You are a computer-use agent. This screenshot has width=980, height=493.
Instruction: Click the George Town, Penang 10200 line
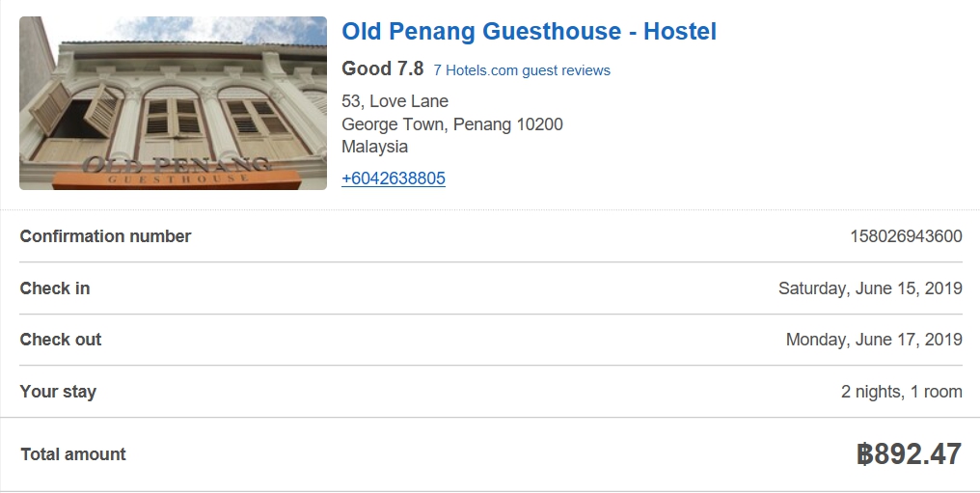(x=451, y=124)
